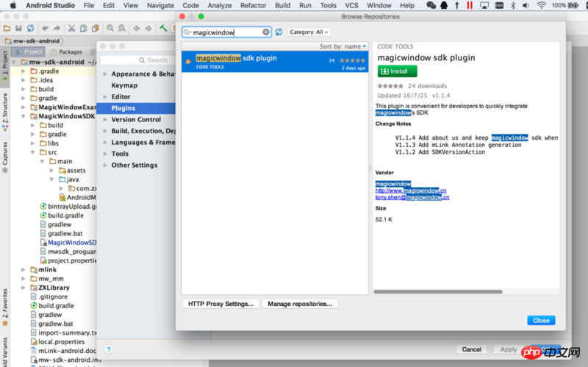Click the Synchronize icon in main toolbar
The width and height of the screenshot is (588, 367).
[30, 28]
